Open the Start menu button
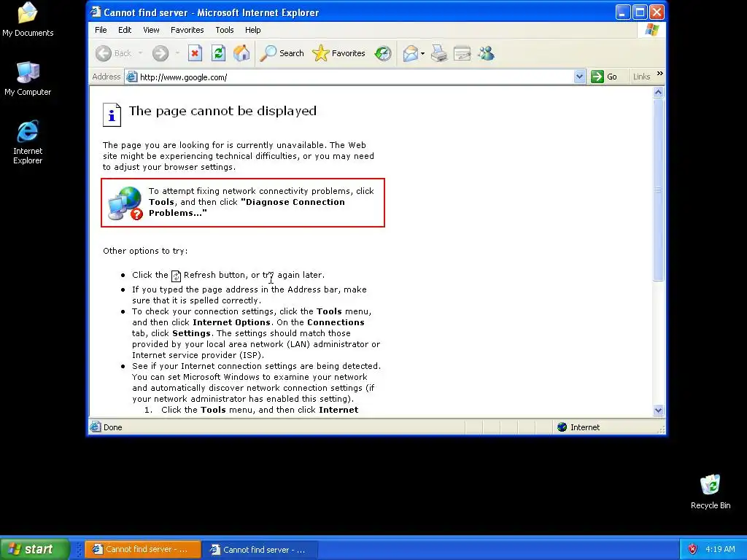 [x=35, y=549]
